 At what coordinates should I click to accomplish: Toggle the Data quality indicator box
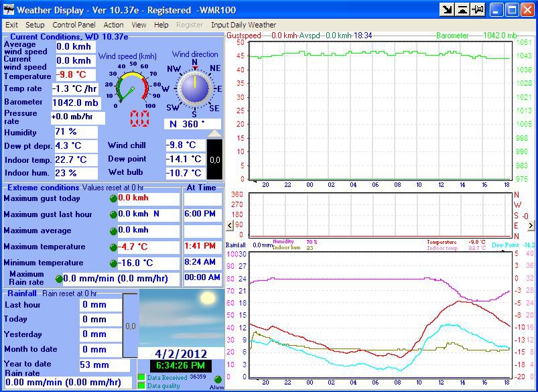point(141,386)
